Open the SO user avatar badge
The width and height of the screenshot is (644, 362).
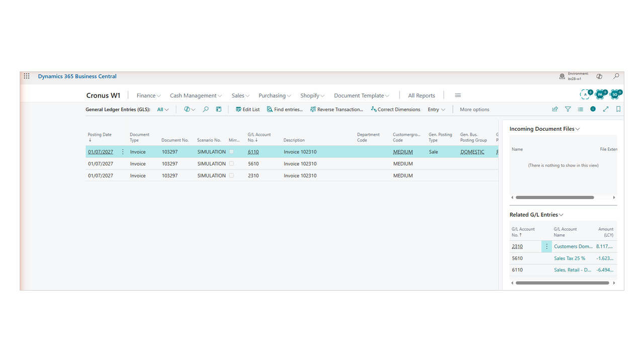pos(615,94)
